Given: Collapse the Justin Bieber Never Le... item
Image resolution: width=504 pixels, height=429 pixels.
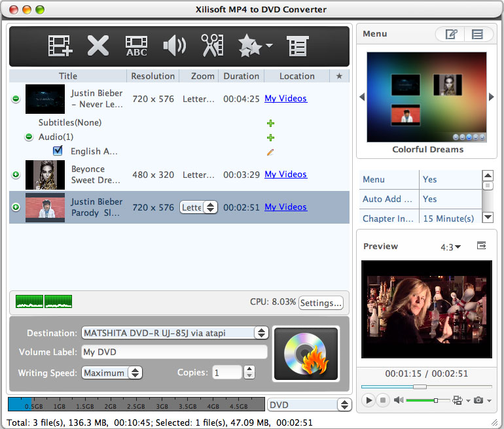Looking at the screenshot, I should click(16, 99).
